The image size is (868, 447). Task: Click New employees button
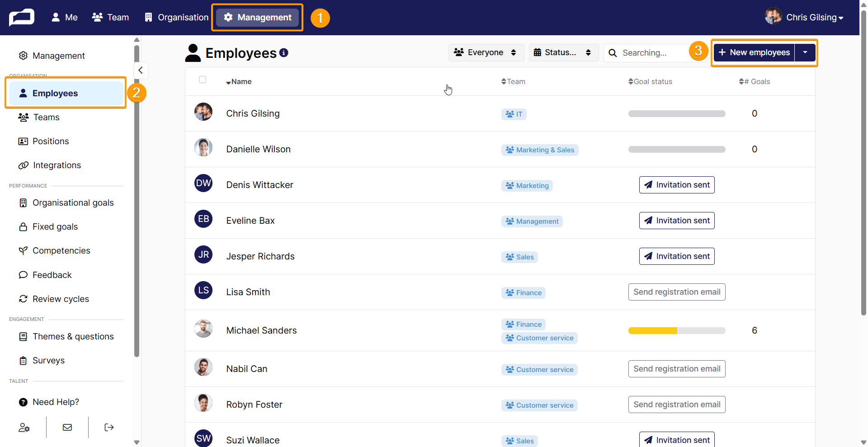(x=754, y=52)
